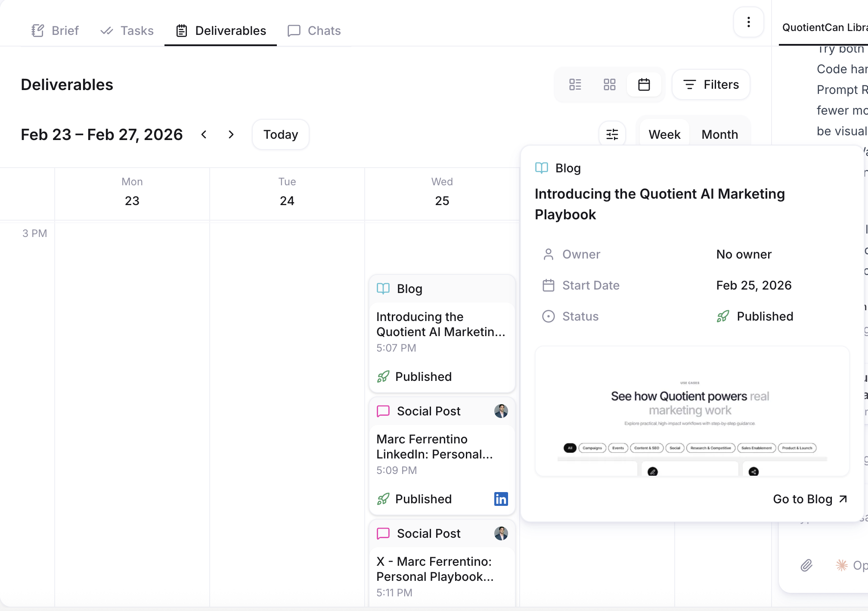Click the paperclip attachment icon
Viewport: 868px width, 611px height.
806,565
